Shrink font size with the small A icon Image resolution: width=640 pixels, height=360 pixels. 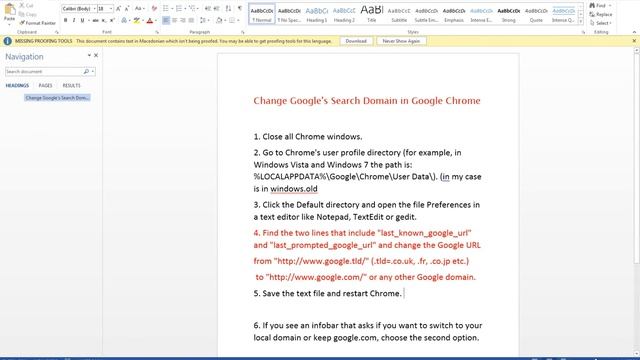127,9
